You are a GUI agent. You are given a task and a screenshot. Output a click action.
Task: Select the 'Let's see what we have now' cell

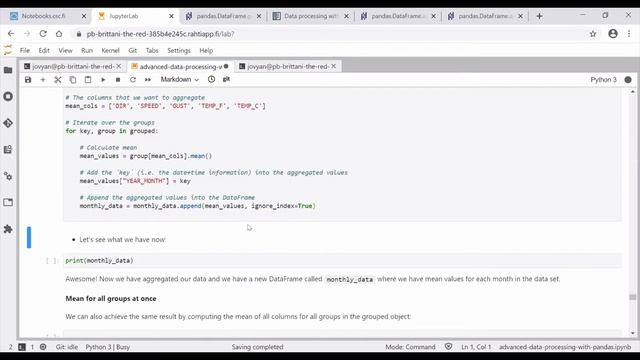click(342, 240)
